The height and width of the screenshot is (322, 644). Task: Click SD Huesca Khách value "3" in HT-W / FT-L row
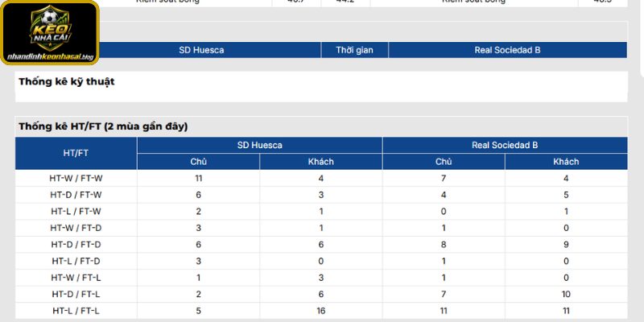pos(320,278)
